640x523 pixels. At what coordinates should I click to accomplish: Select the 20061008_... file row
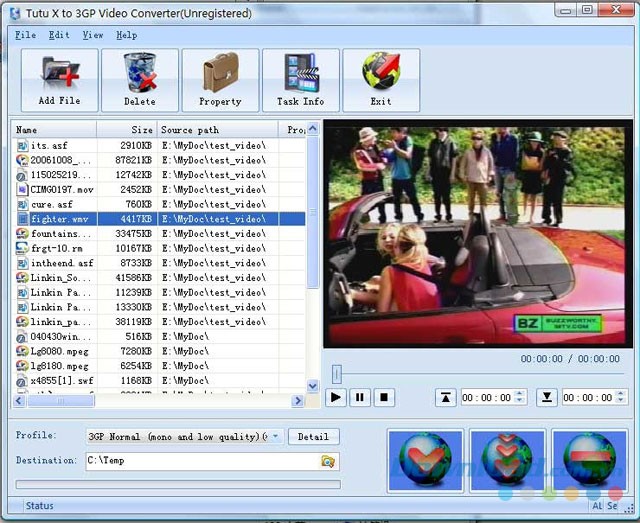160,160
